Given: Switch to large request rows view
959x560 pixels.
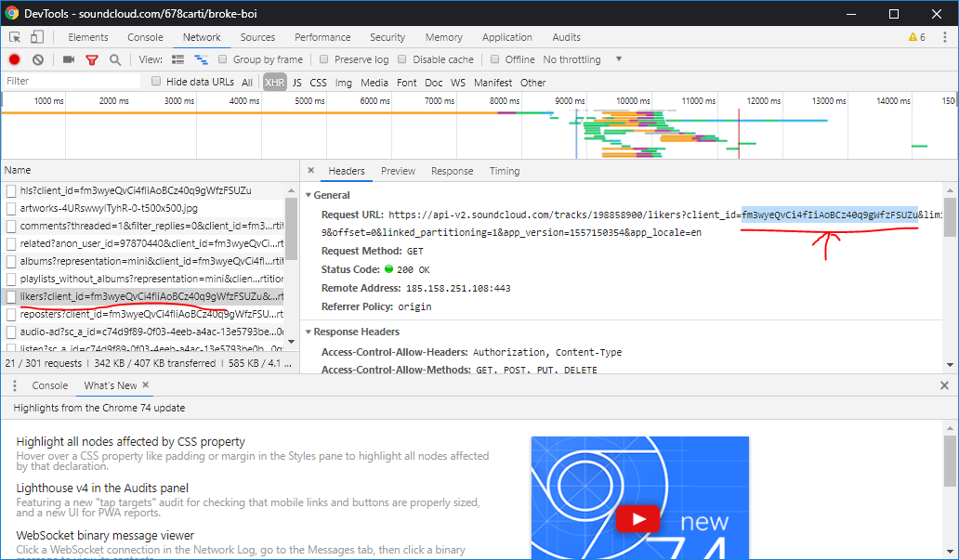Looking at the screenshot, I should (178, 59).
